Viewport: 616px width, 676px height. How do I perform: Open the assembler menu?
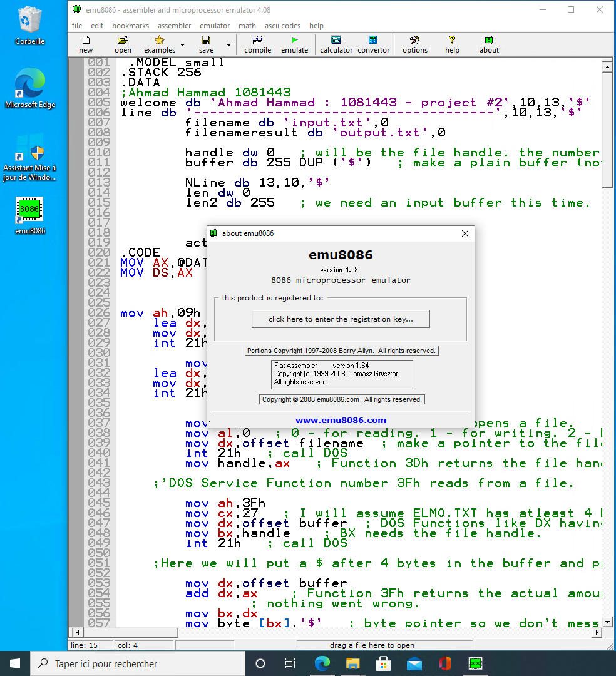click(x=174, y=26)
